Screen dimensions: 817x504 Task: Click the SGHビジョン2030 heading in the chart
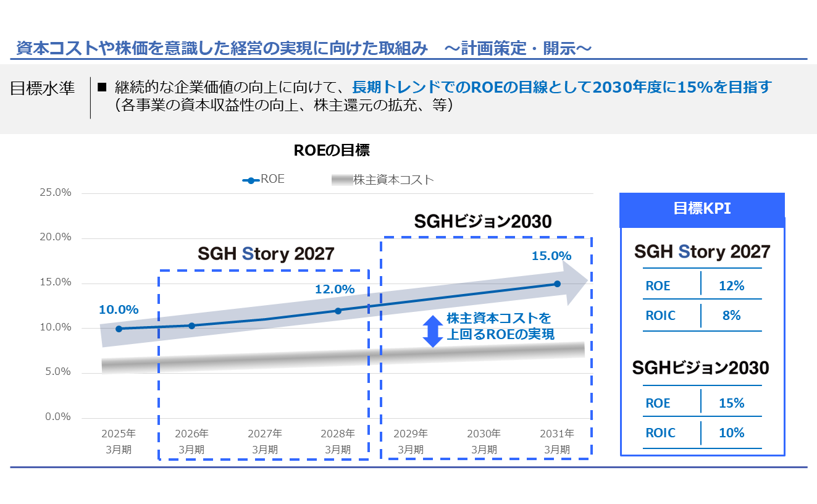(x=482, y=221)
